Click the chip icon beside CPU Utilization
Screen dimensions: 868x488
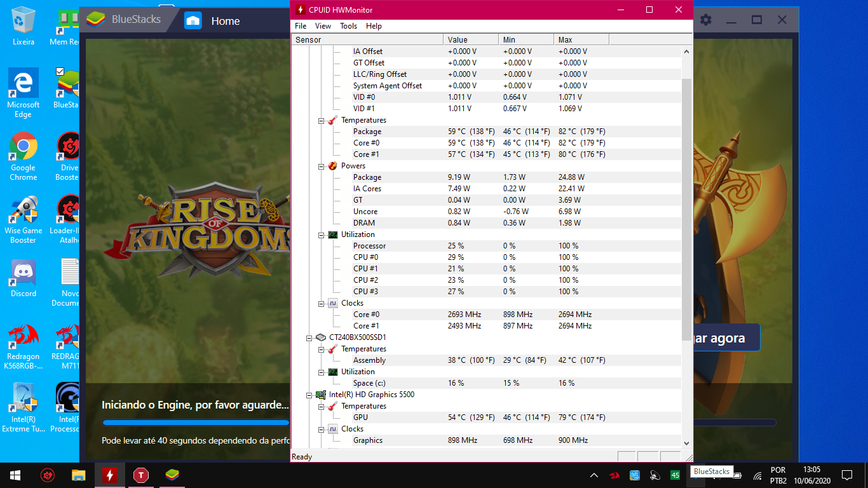point(332,234)
